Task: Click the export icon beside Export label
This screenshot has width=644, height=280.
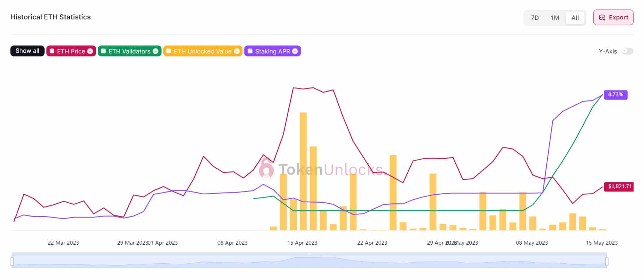Action: pos(602,18)
